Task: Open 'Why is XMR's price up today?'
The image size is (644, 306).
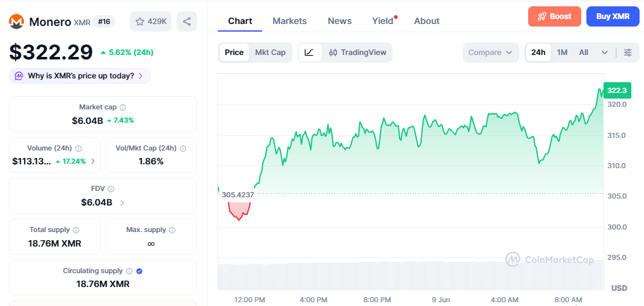Action: [80, 76]
